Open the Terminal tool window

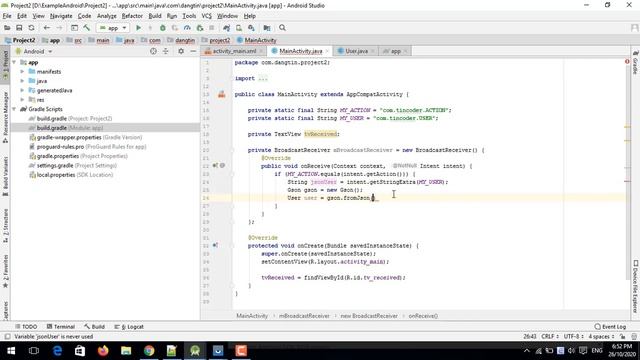[x=60, y=327]
